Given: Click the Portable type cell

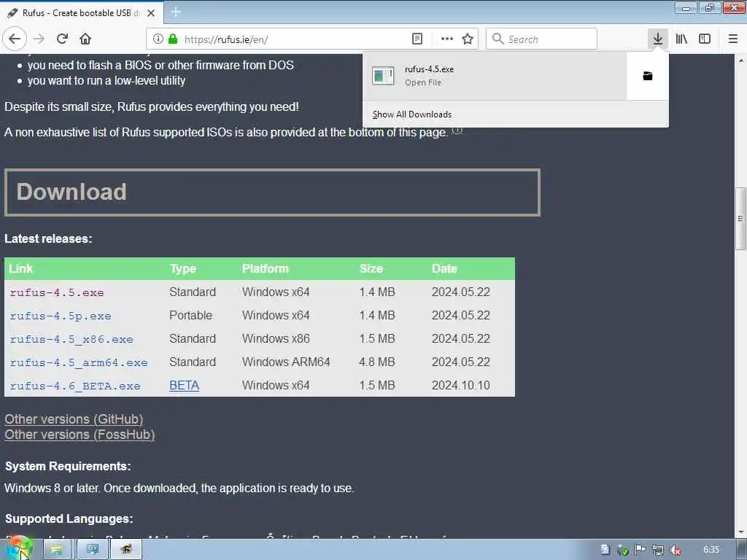Looking at the screenshot, I should (x=190, y=315).
